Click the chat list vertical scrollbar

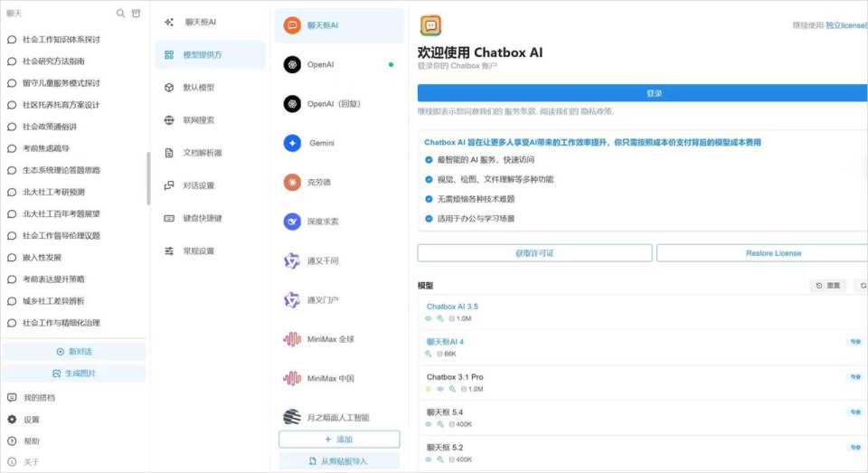tap(148, 178)
